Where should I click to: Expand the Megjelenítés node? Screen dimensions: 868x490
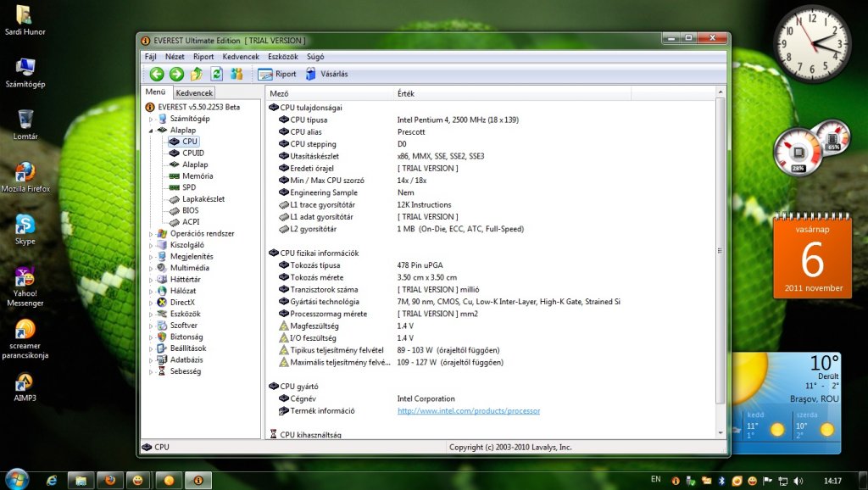(x=151, y=257)
